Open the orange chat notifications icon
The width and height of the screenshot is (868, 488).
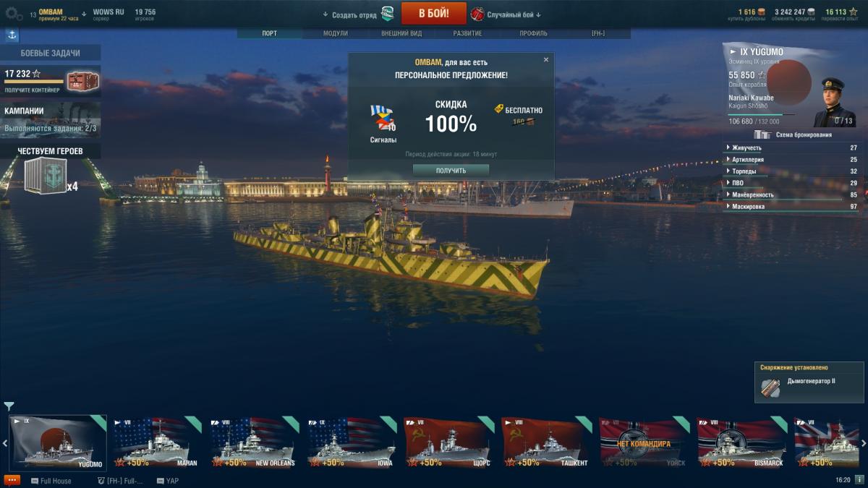[12, 480]
